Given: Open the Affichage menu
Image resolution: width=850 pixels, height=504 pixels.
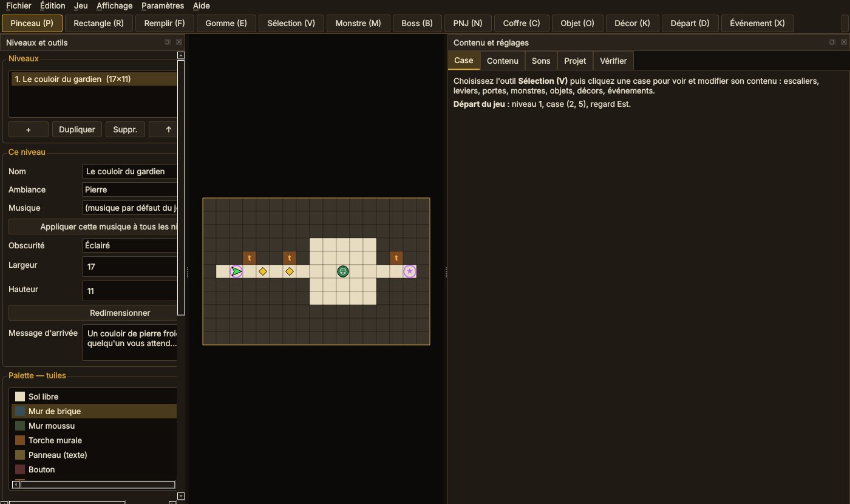Looking at the screenshot, I should coord(114,5).
